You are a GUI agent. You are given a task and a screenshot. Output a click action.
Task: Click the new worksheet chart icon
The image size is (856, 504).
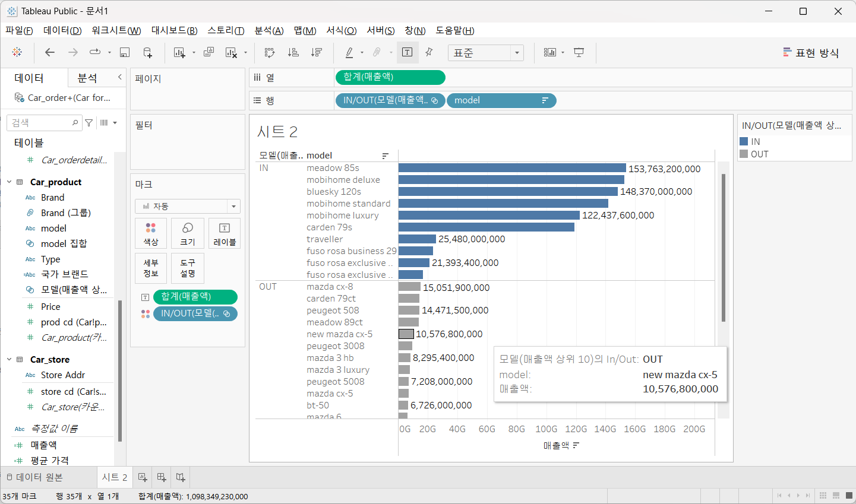point(179,52)
